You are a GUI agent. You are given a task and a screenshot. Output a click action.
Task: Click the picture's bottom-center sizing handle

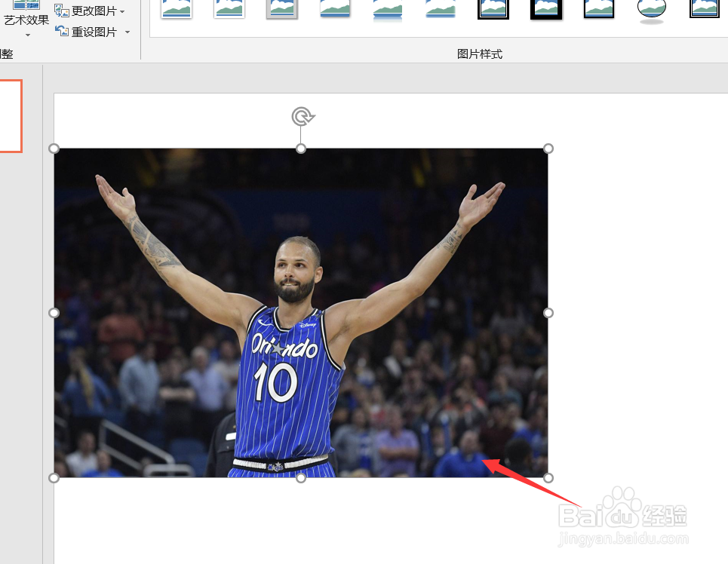(x=301, y=477)
